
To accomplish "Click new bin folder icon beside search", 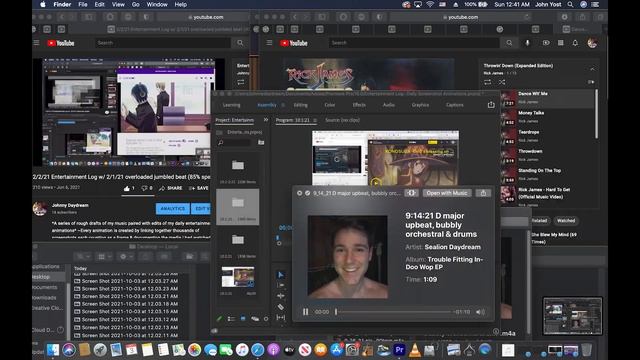I will pos(261,142).
